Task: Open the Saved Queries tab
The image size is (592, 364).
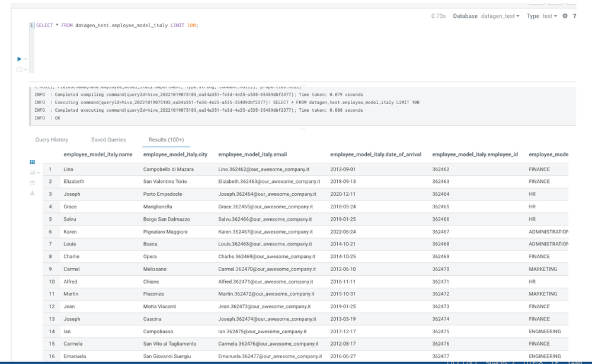Action: coord(108,140)
